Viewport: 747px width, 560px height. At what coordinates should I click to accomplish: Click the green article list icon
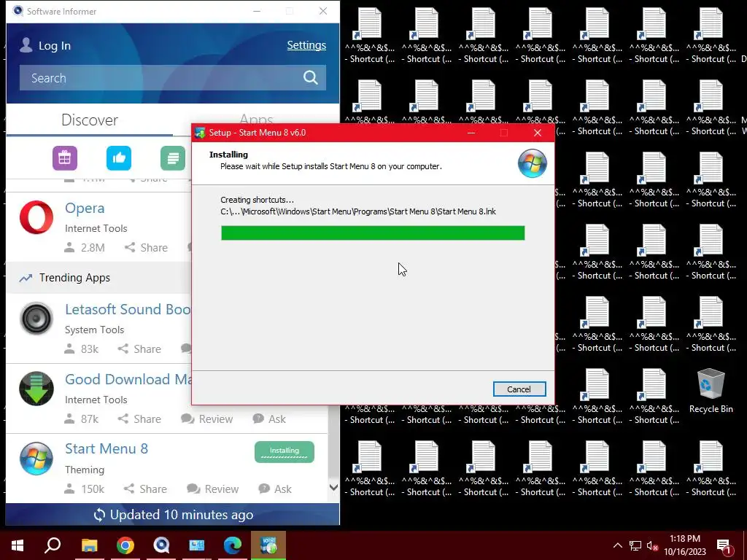coord(172,158)
